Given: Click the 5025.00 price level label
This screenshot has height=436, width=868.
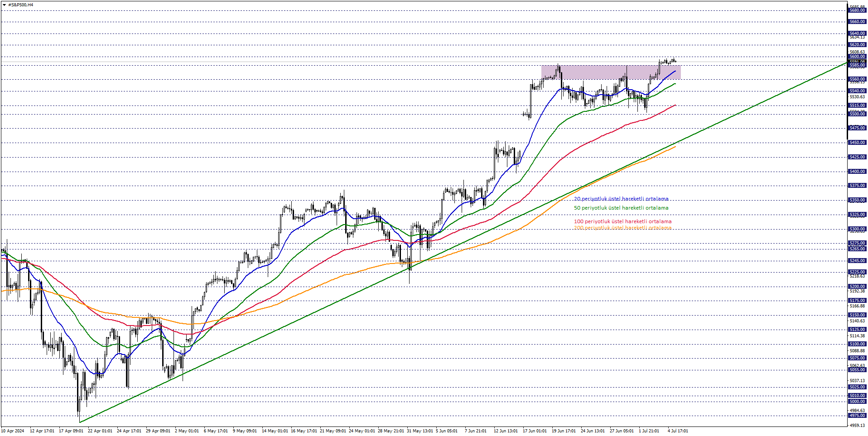Looking at the screenshot, I should coord(857,387).
